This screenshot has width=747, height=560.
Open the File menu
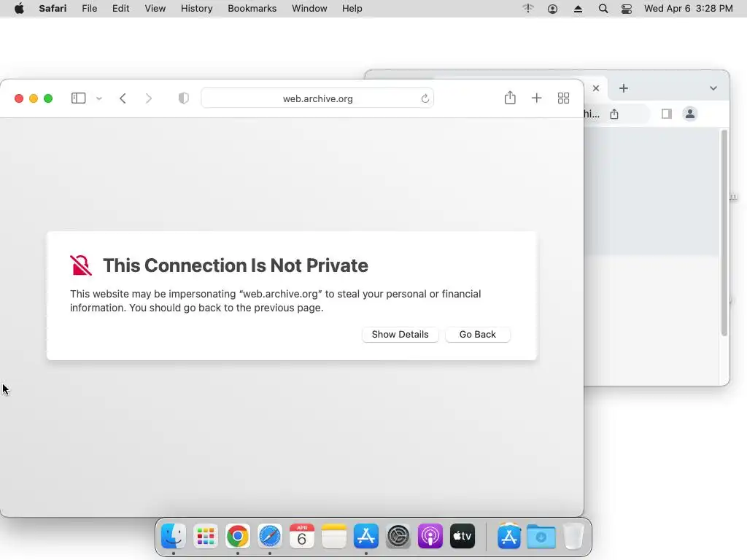(x=89, y=9)
